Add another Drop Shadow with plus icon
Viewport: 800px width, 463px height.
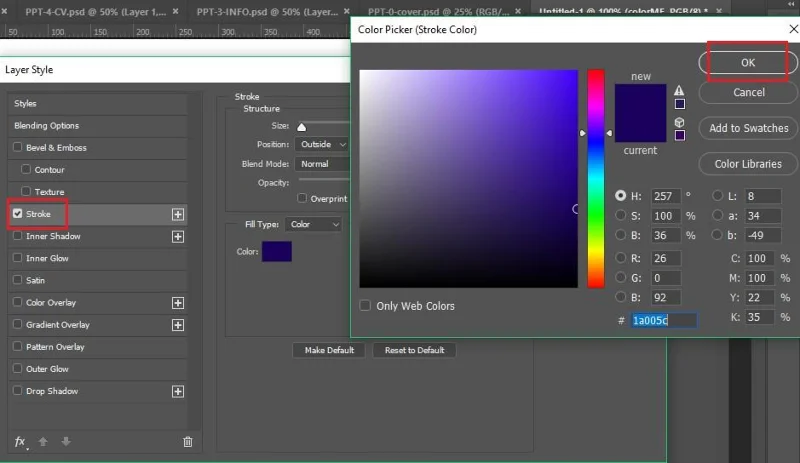[178, 391]
